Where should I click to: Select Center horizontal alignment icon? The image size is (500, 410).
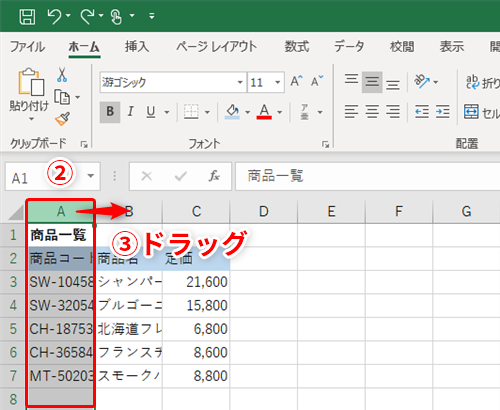[372, 112]
